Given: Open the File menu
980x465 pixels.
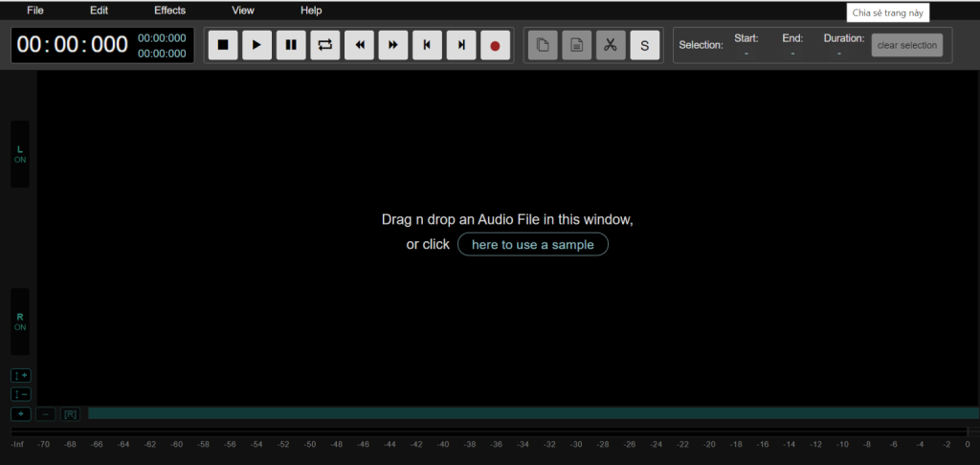Looking at the screenshot, I should point(35,11).
